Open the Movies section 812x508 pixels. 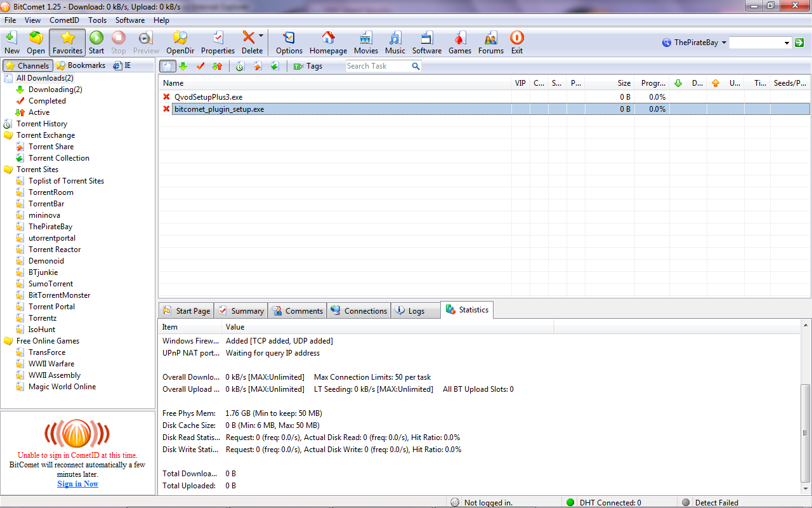pyautogui.click(x=366, y=43)
